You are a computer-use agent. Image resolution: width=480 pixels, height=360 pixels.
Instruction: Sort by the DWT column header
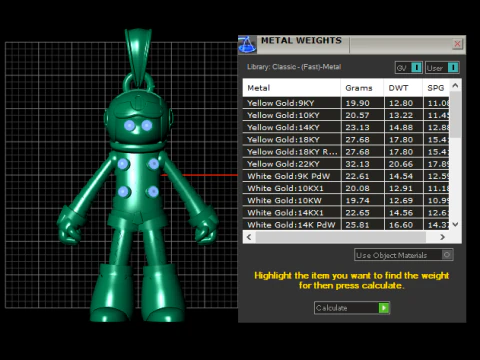point(403,88)
